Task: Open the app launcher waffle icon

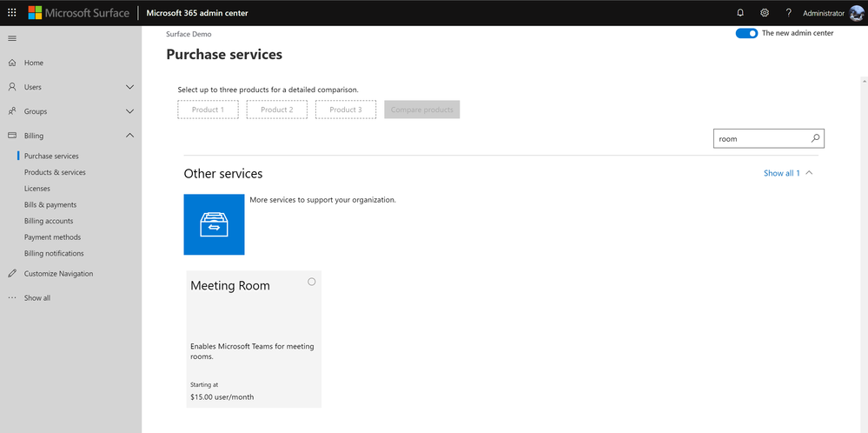Action: 11,13
